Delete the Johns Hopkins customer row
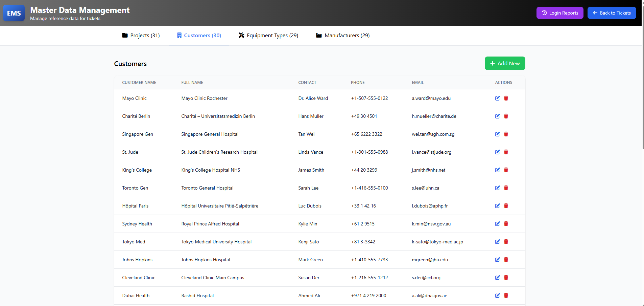 pyautogui.click(x=506, y=260)
